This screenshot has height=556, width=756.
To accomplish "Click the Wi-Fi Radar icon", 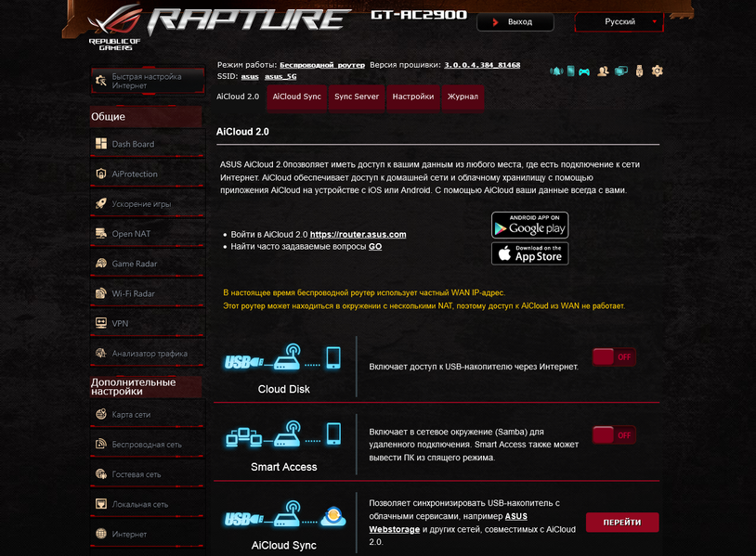I will pyautogui.click(x=100, y=293).
